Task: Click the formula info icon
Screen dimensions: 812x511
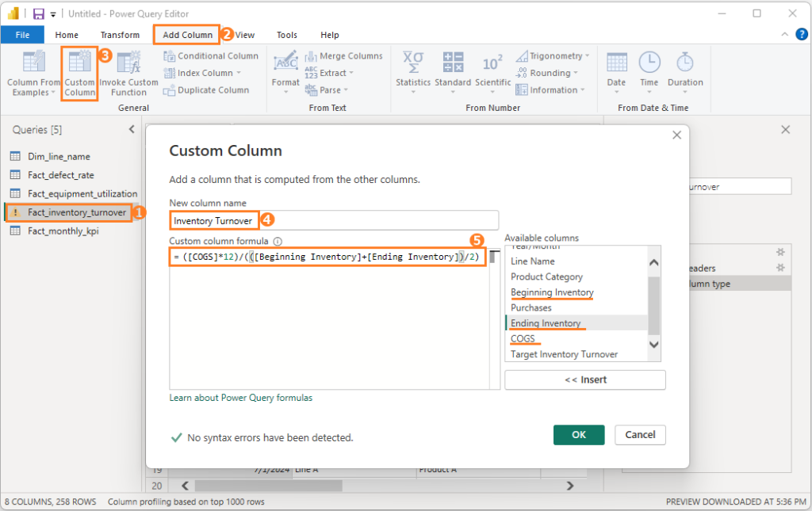Action: coord(278,241)
